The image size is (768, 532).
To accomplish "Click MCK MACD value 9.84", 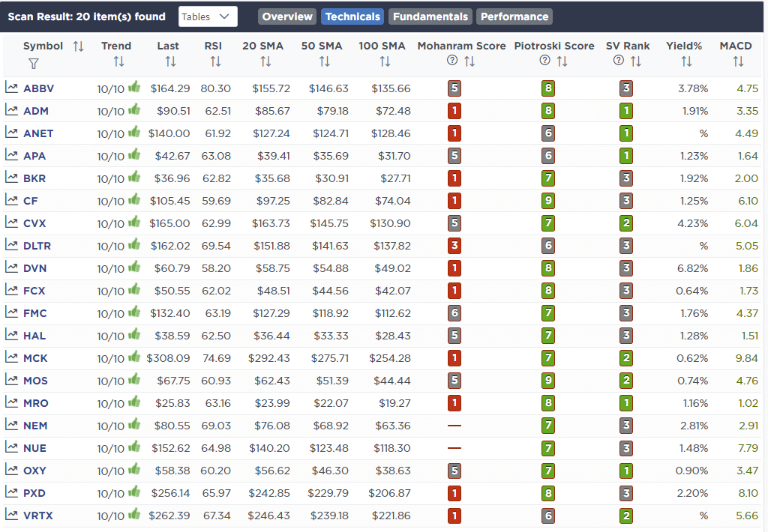I will click(x=746, y=358).
